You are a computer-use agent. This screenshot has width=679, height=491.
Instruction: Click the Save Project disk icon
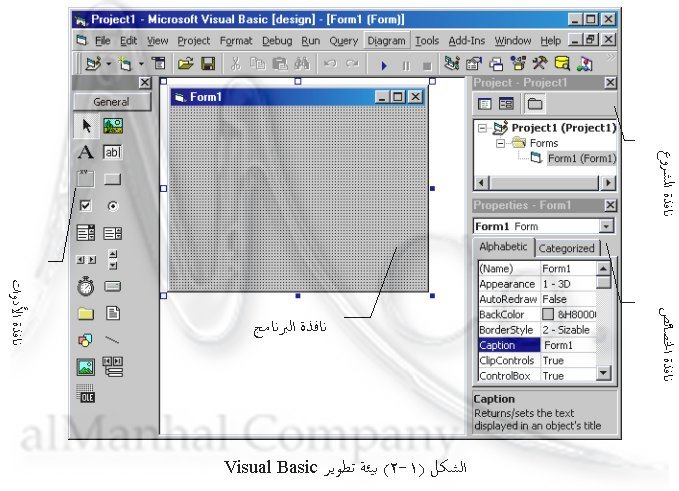(x=208, y=65)
